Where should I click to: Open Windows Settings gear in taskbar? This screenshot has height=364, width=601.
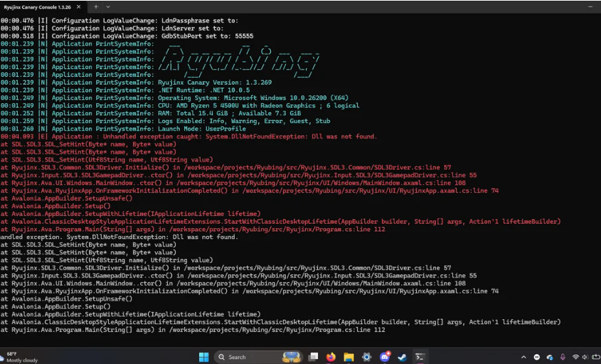pos(367,357)
